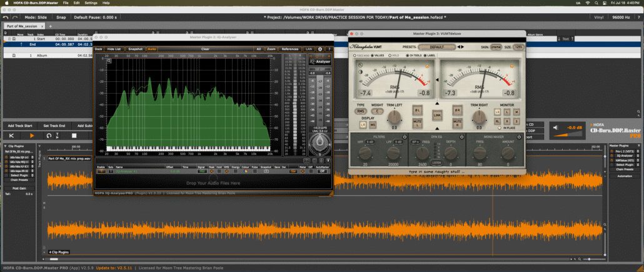
Task: Open the DEFAULT presets dropdown
Action: [435, 47]
